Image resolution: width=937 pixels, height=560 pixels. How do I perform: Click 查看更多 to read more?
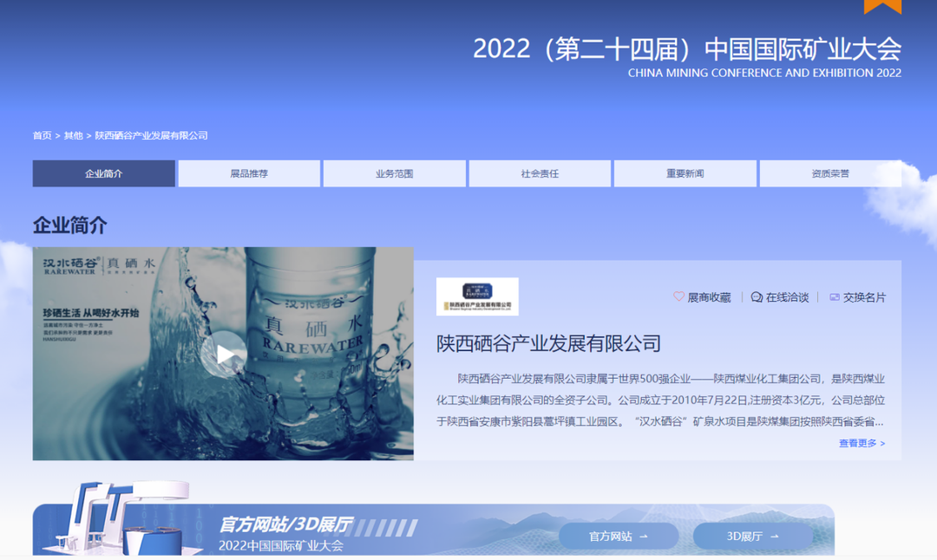point(862,443)
